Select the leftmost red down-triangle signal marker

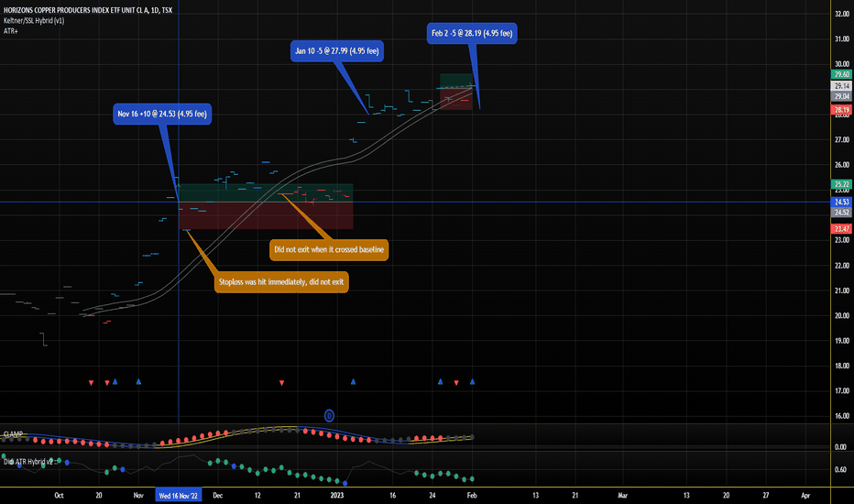point(91,383)
